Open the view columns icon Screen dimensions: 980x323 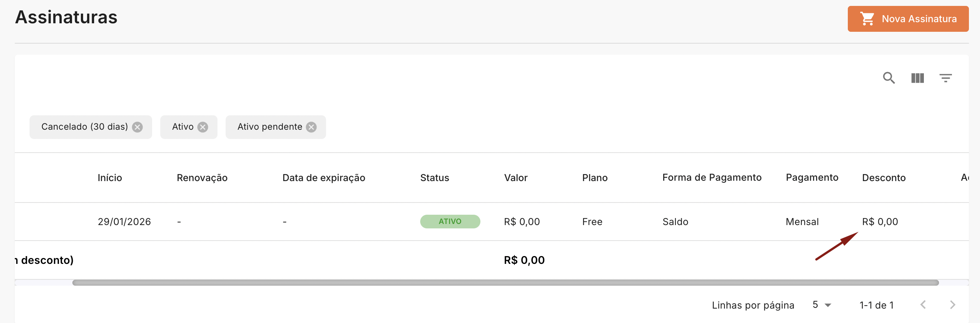[x=917, y=78]
